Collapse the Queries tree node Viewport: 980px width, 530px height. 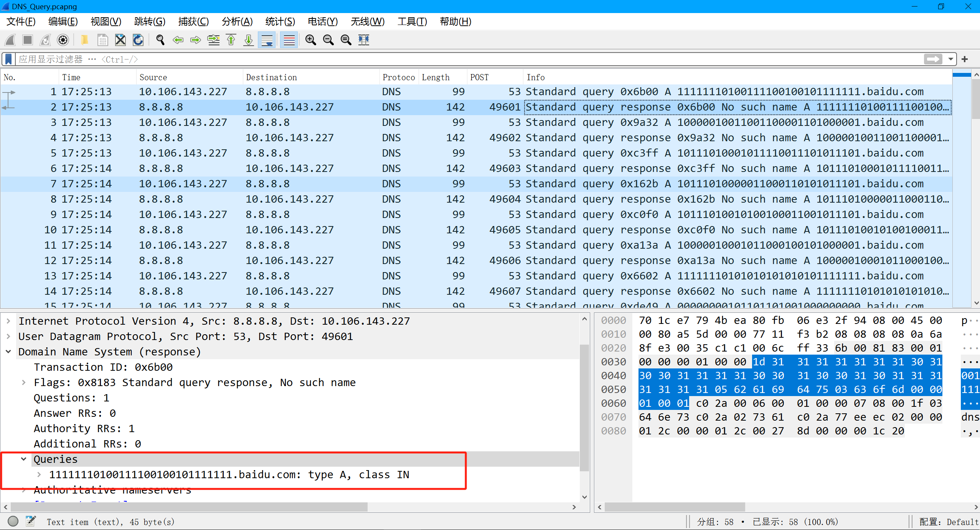tap(24, 459)
